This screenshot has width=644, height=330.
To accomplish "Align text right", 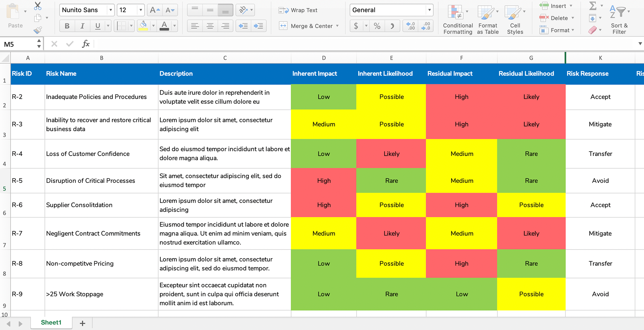I will (x=225, y=26).
